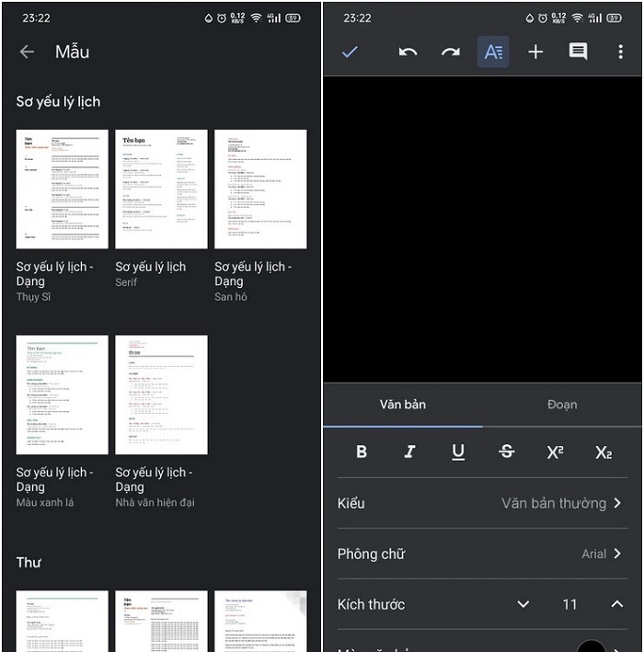Open the Kiểu style options
This screenshot has height=652, width=644.
tap(482, 503)
